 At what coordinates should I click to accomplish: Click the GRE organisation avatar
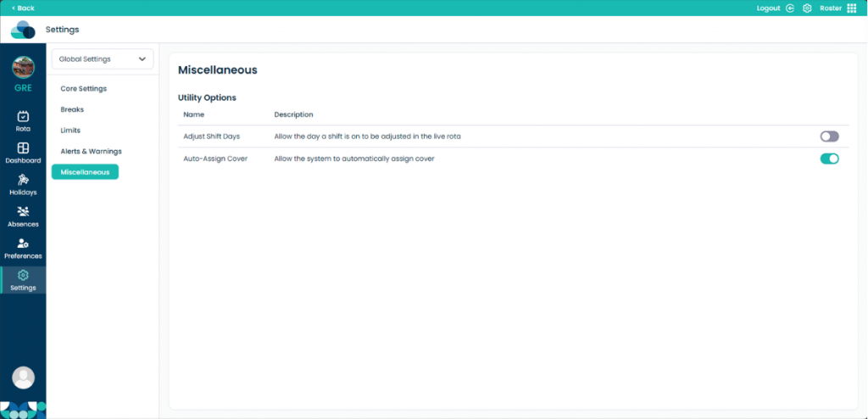[x=23, y=68]
